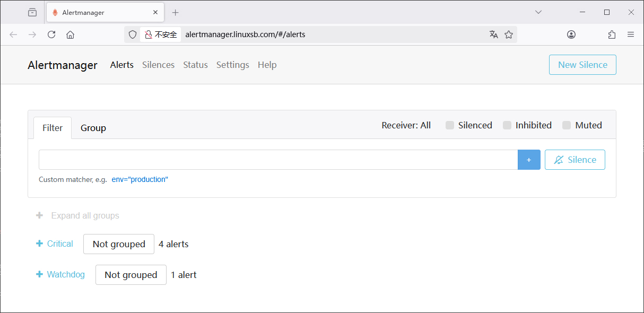The image size is (644, 313).
Task: Open the translate page icon
Action: coord(493,34)
